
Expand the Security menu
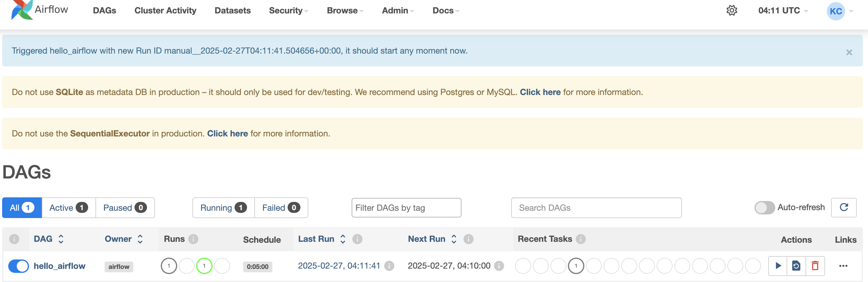pyautogui.click(x=288, y=10)
